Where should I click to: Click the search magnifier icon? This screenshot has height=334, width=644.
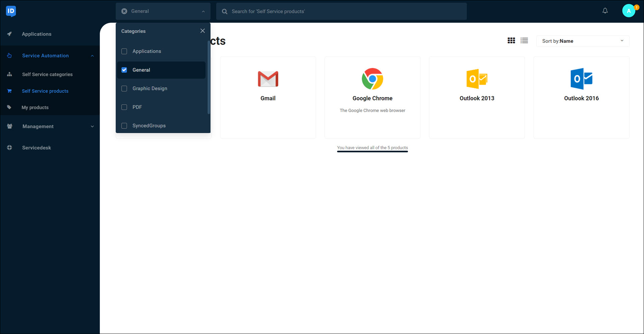tap(225, 11)
